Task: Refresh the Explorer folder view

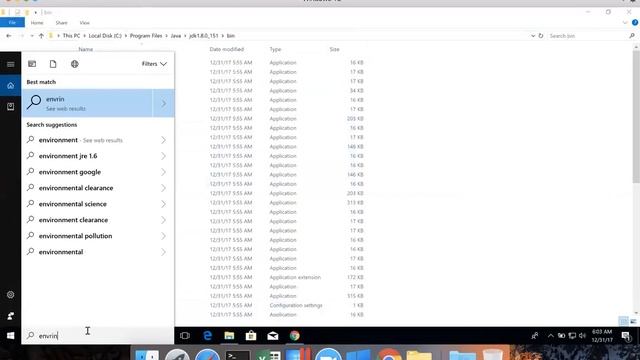Action: tap(541, 36)
